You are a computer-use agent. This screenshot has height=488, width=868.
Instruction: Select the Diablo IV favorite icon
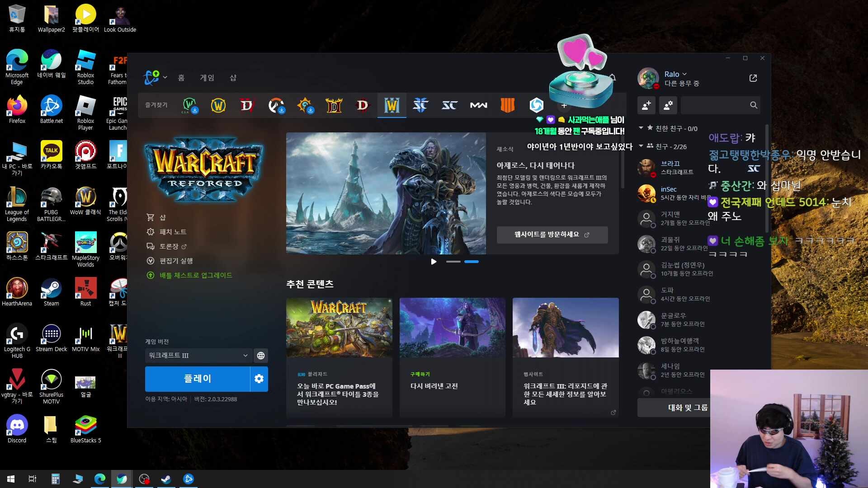point(247,105)
